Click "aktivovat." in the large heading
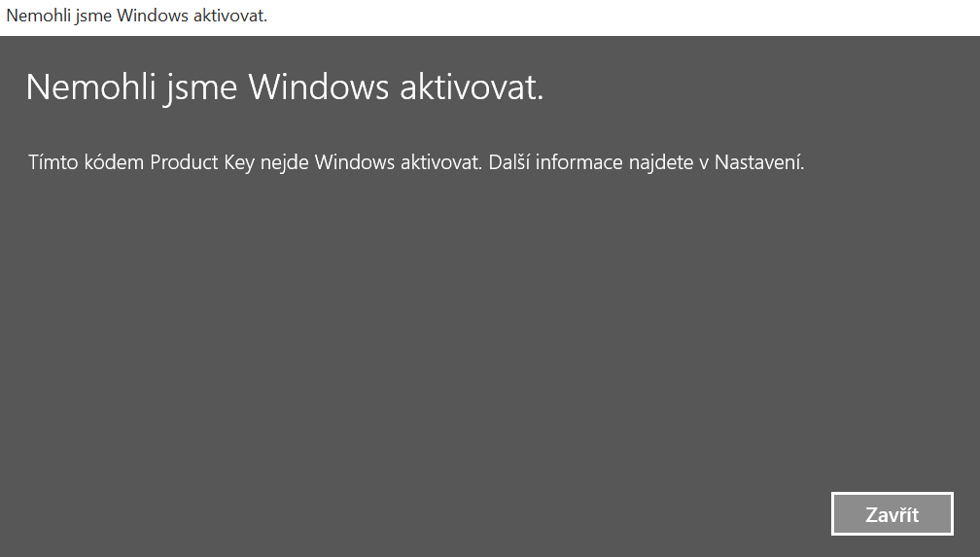 (x=472, y=87)
